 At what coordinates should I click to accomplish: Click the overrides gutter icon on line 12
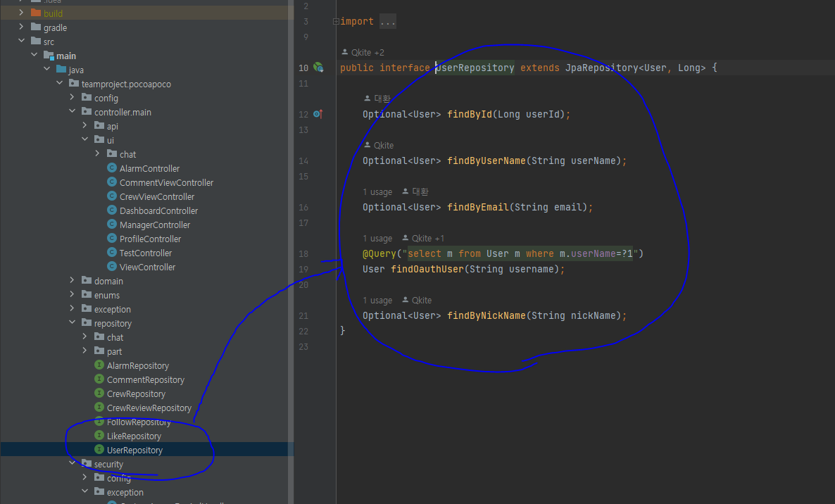(x=318, y=114)
